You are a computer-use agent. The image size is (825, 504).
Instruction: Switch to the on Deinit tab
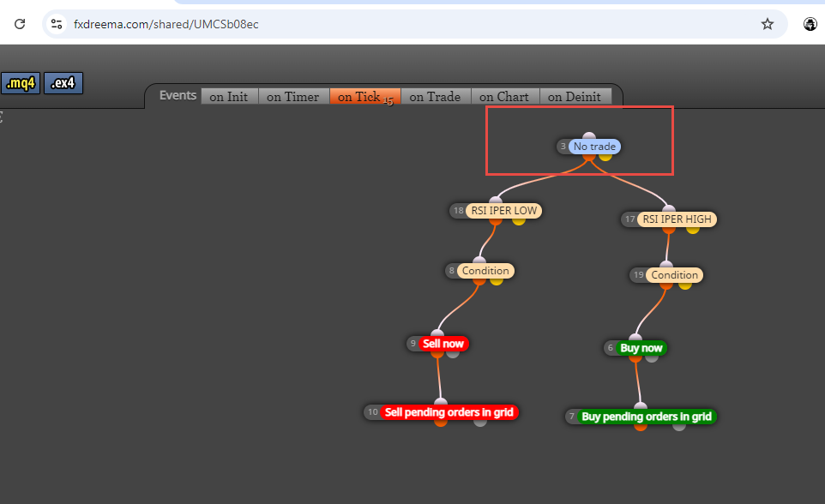click(x=575, y=96)
